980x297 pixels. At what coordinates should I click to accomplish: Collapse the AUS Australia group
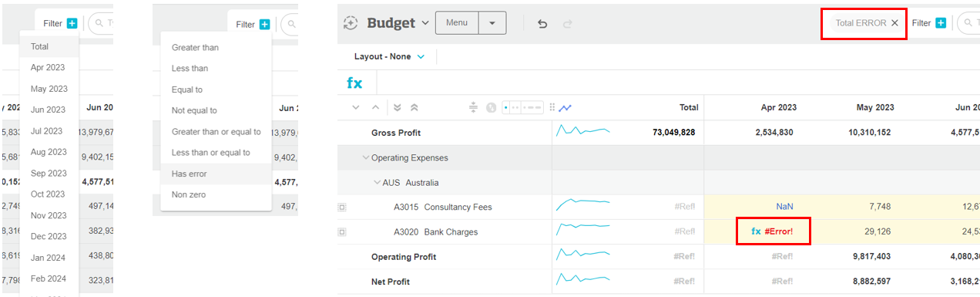pyautogui.click(x=377, y=183)
